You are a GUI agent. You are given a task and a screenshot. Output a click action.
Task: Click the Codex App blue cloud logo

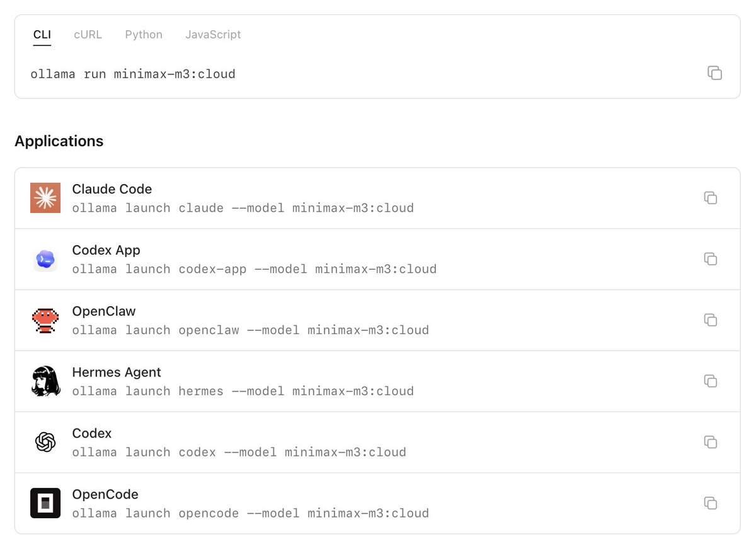click(x=45, y=259)
